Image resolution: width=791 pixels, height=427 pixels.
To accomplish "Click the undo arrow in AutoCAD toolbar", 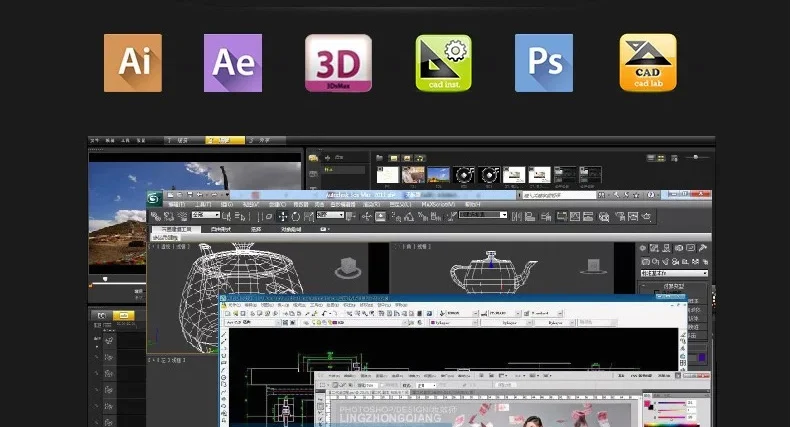I will (324, 313).
